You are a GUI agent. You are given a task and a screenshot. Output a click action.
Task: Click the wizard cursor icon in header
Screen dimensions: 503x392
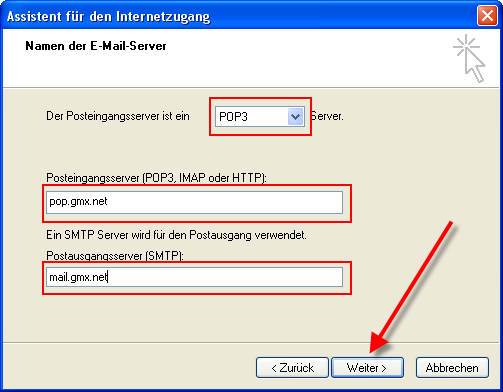[469, 58]
